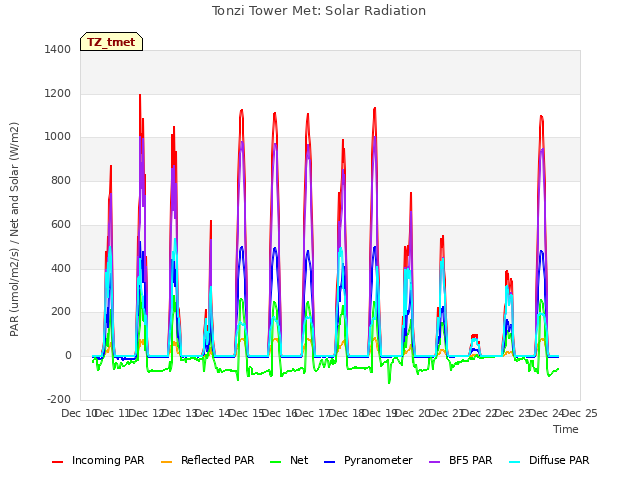
Task: Click the Time x-axis title
Action: point(566,429)
